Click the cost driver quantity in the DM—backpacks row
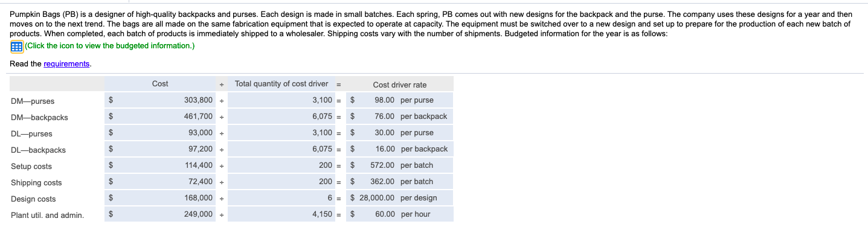Screen dimensions: 868x227 click(281, 117)
